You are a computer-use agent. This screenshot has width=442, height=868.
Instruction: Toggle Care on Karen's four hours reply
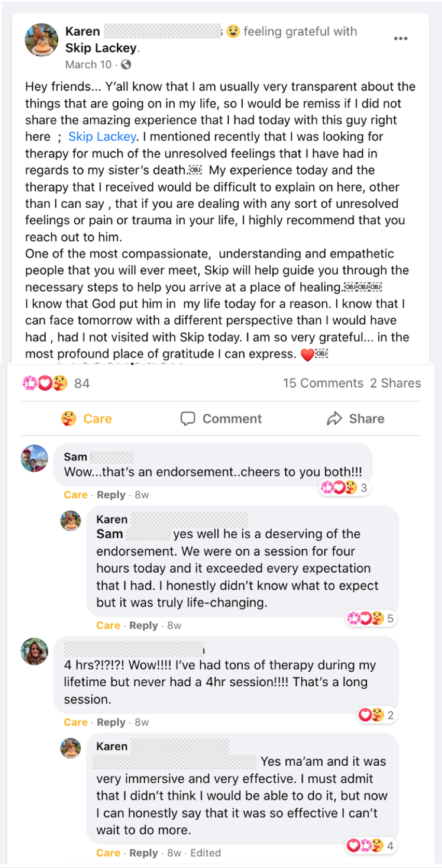point(108,626)
